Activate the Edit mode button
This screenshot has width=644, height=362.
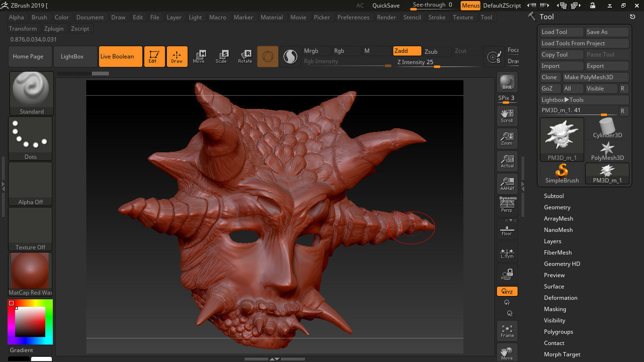(x=154, y=57)
